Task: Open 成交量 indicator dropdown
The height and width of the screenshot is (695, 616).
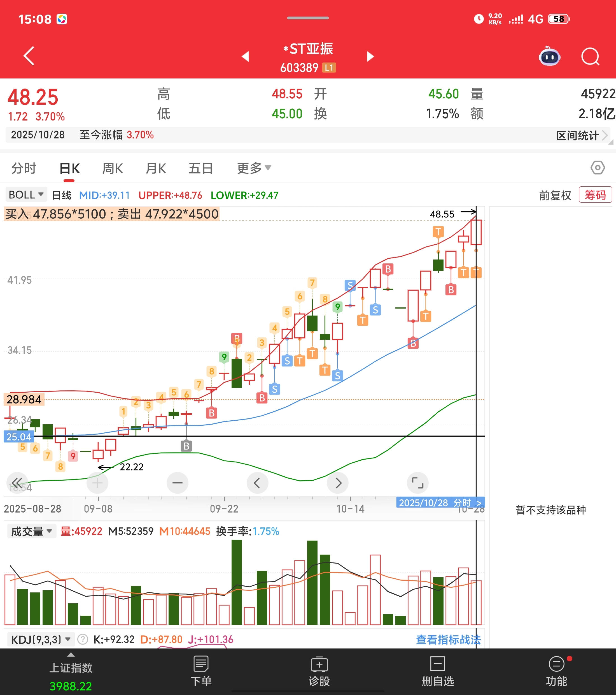Action: point(32,531)
